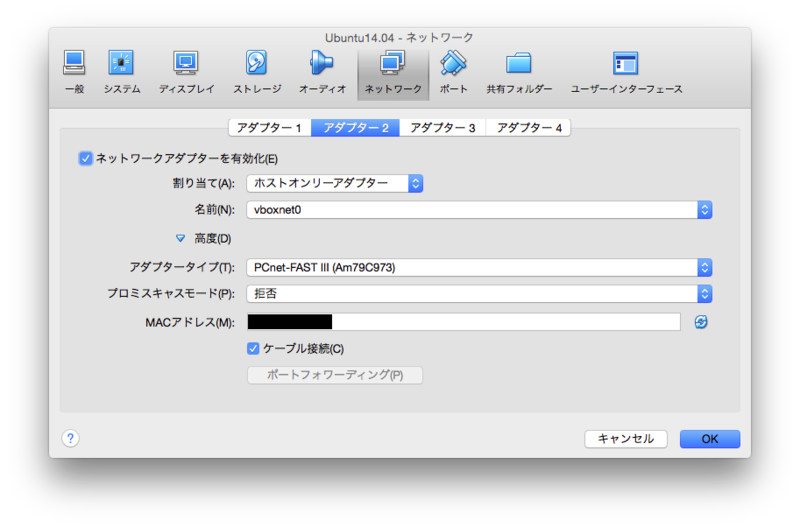Open the オーディオ settings icon
Viewport: 800px width, 528px height.
pyautogui.click(x=322, y=72)
